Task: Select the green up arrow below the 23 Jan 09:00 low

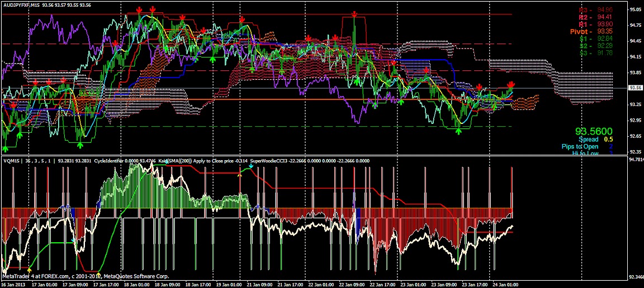Action: pyautogui.click(x=458, y=131)
